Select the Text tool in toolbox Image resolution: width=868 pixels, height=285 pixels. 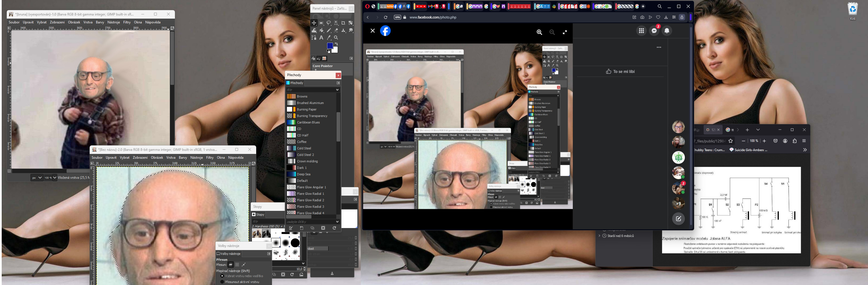click(x=322, y=38)
